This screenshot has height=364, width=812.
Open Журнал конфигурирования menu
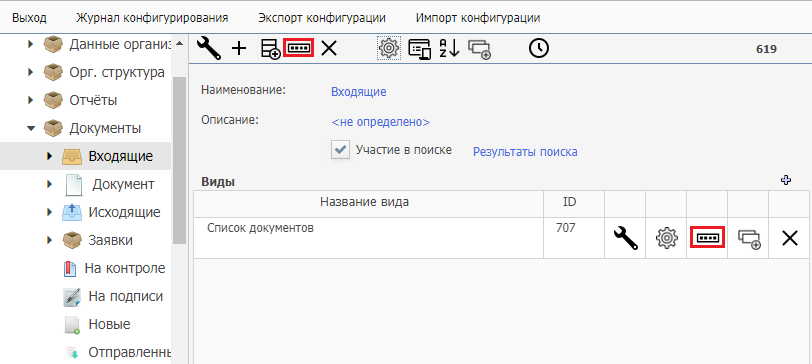(x=152, y=18)
